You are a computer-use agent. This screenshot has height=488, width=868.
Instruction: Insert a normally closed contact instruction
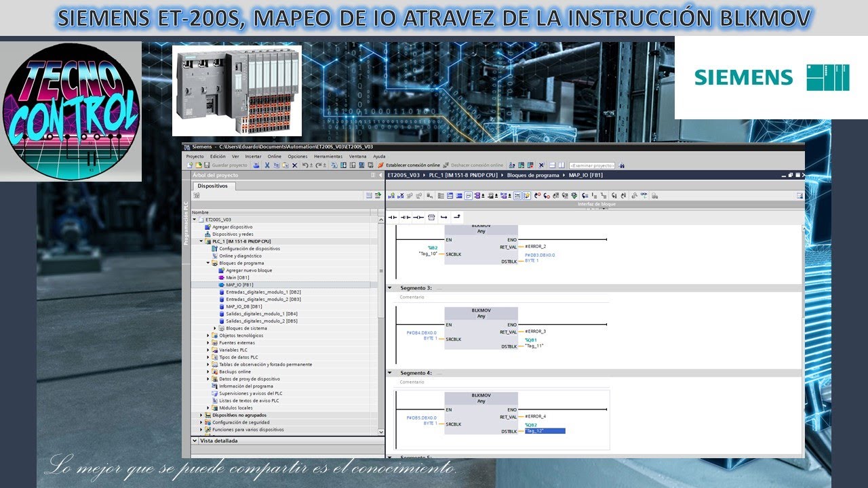pos(406,217)
